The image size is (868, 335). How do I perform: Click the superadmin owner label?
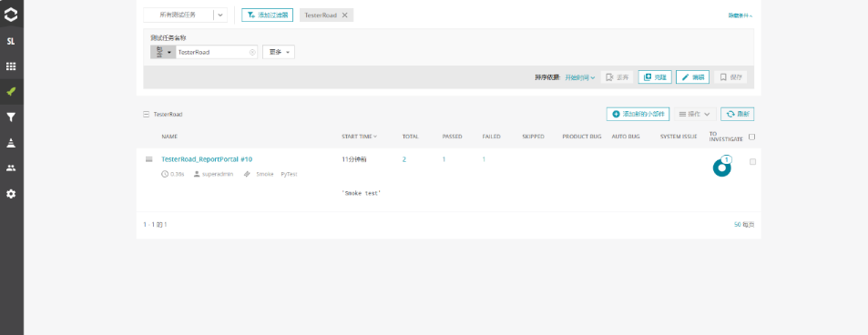pos(218,174)
